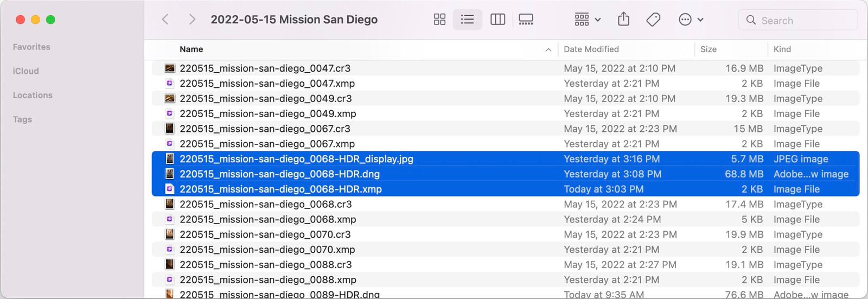Viewport: 868px width, 299px height.
Task: Select file 220515_mission-san-diego_0088.cr3
Action: coord(265,265)
